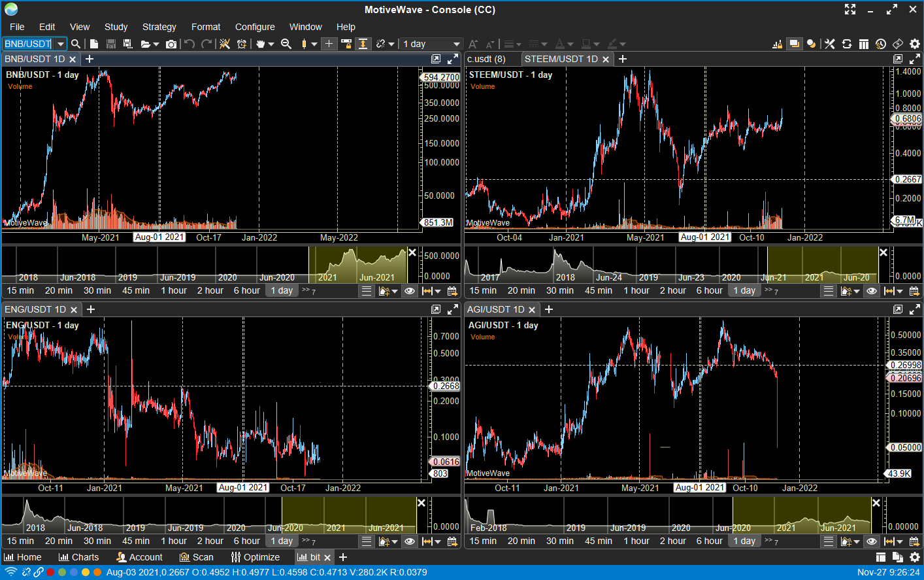Close the BNB/USDT time range overview
This screenshot has width=924, height=580.
click(x=412, y=252)
